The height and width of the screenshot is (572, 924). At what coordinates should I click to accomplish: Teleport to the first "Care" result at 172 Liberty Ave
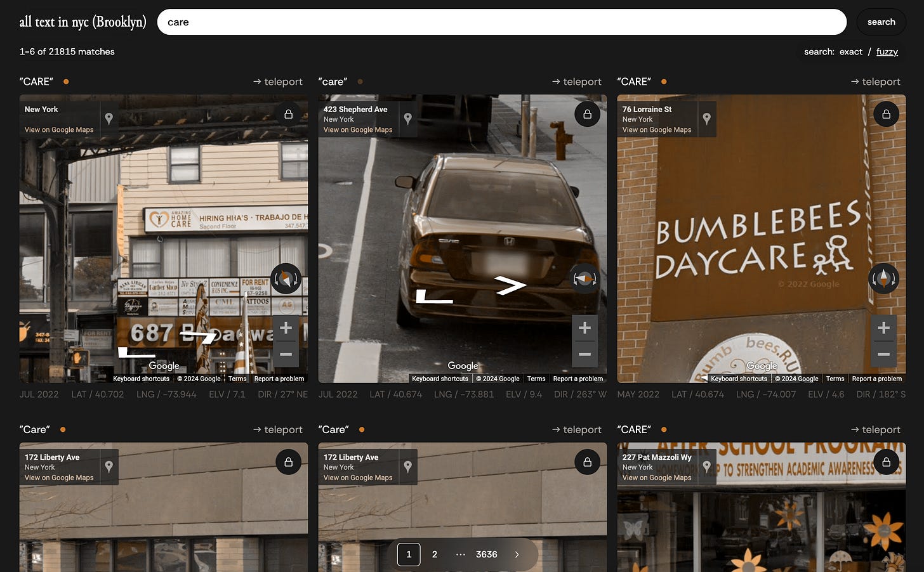278,430
